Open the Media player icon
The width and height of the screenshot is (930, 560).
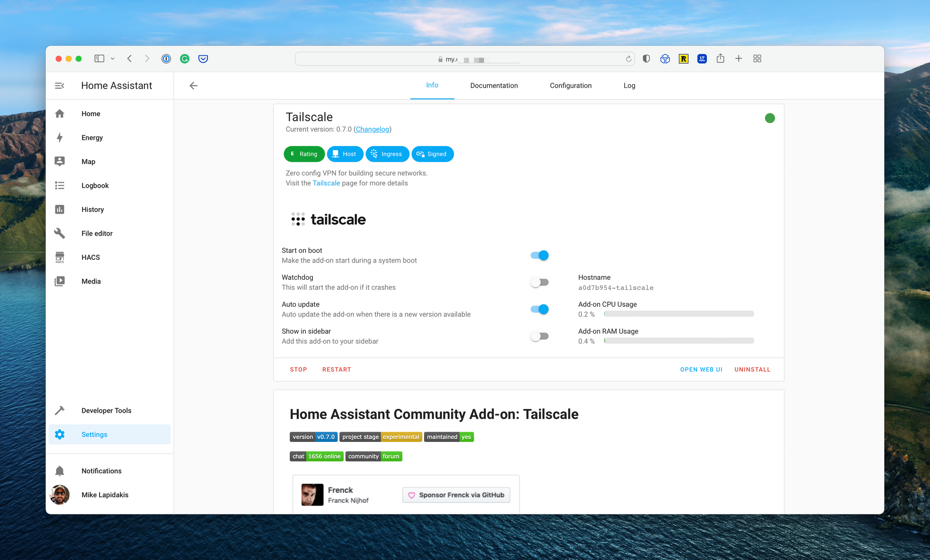click(60, 281)
